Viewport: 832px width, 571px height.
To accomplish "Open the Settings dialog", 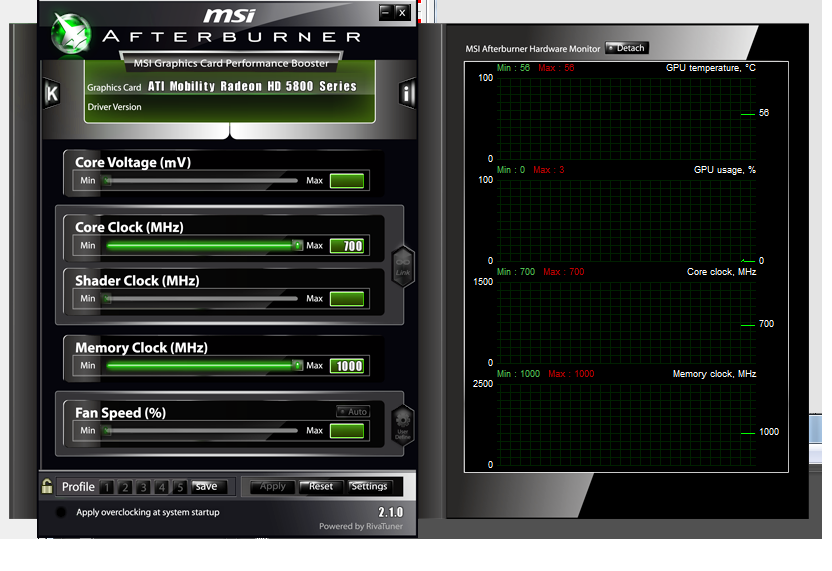I will (369, 487).
